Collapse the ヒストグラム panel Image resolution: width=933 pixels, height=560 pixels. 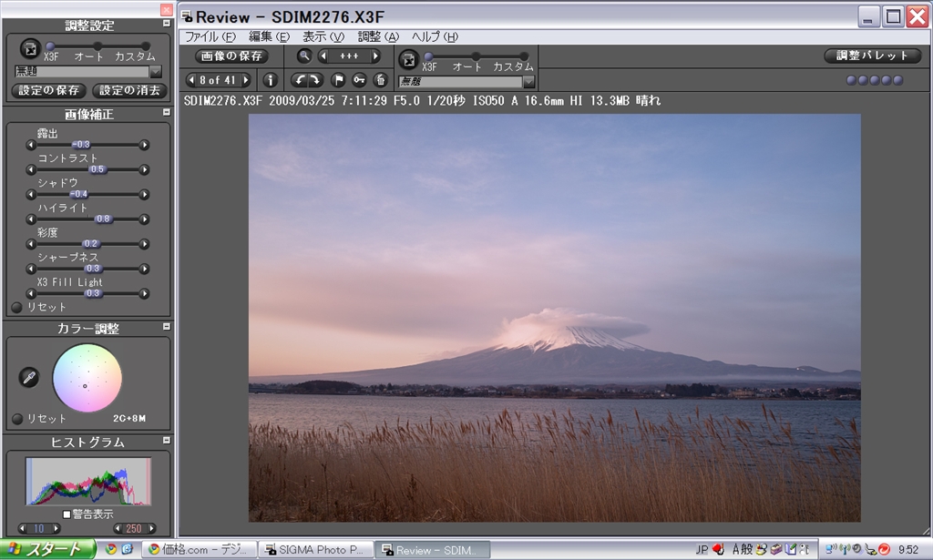click(167, 441)
